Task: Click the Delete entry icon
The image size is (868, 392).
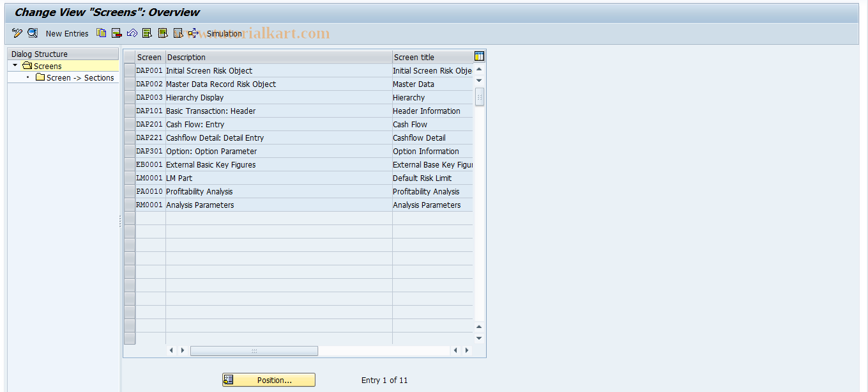Action: click(117, 33)
